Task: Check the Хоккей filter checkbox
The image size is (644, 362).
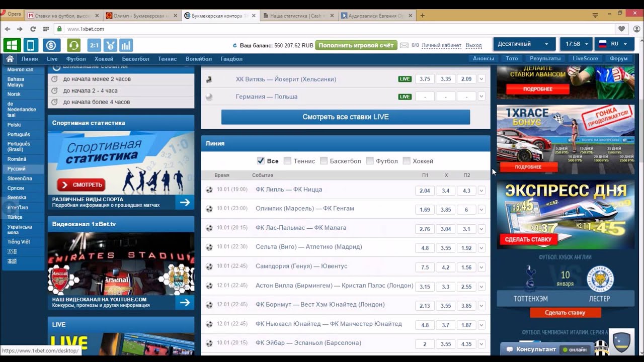Action: tap(407, 161)
